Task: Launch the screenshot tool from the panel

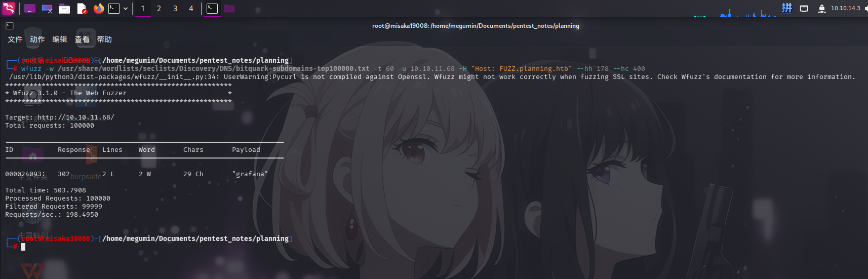Action: (x=47, y=9)
